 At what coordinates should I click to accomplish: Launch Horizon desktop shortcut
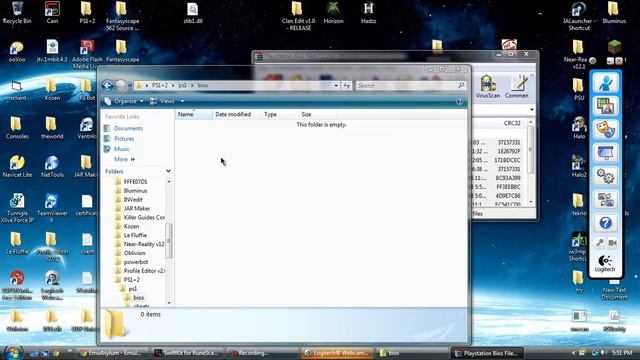click(333, 12)
